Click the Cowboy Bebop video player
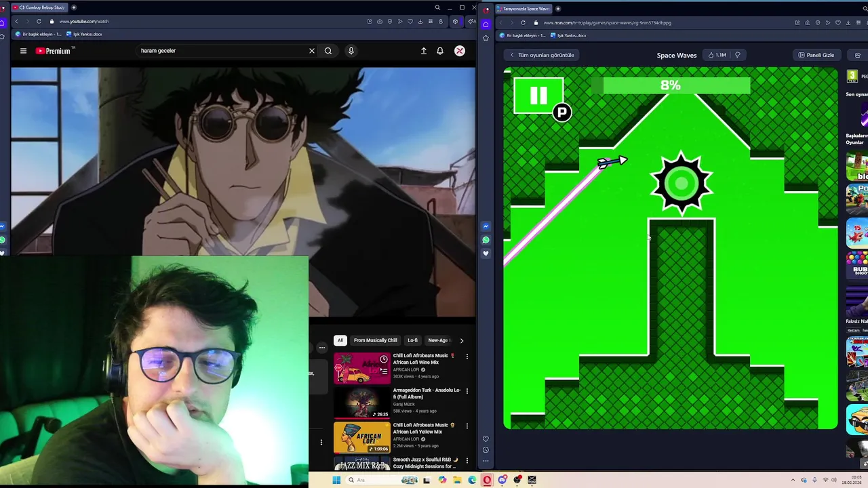Viewport: 868px width, 488px height. (243, 192)
